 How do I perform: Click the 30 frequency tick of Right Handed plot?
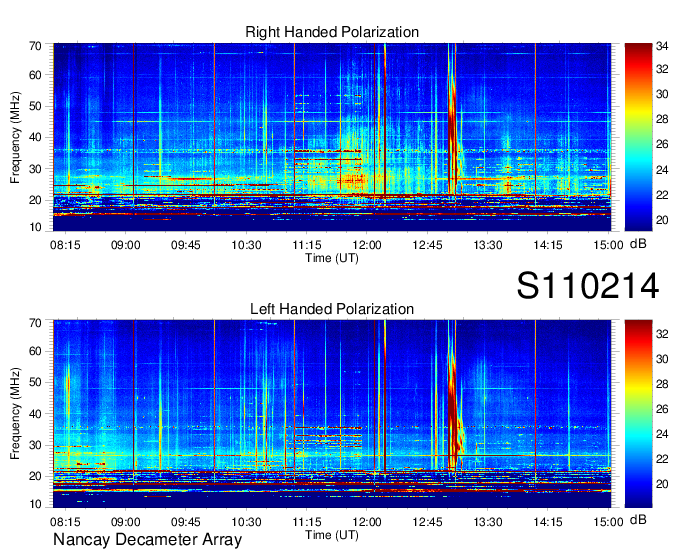[x=35, y=169]
